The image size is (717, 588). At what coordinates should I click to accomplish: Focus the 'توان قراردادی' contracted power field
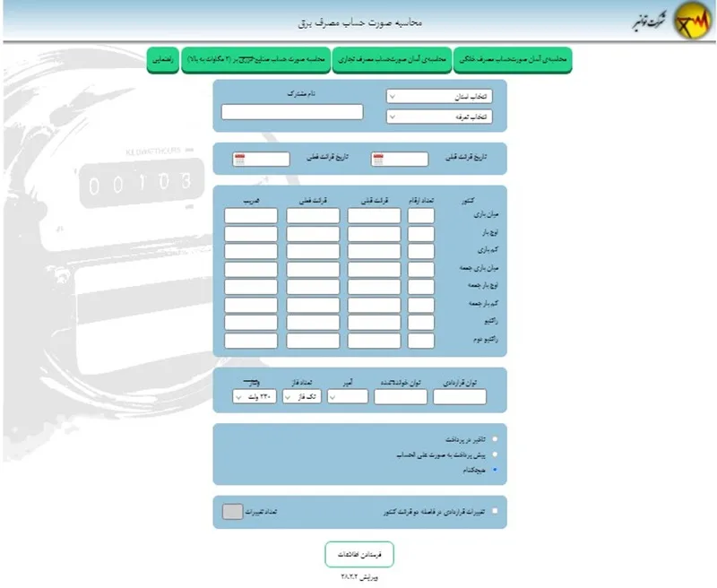pyautogui.click(x=460, y=397)
